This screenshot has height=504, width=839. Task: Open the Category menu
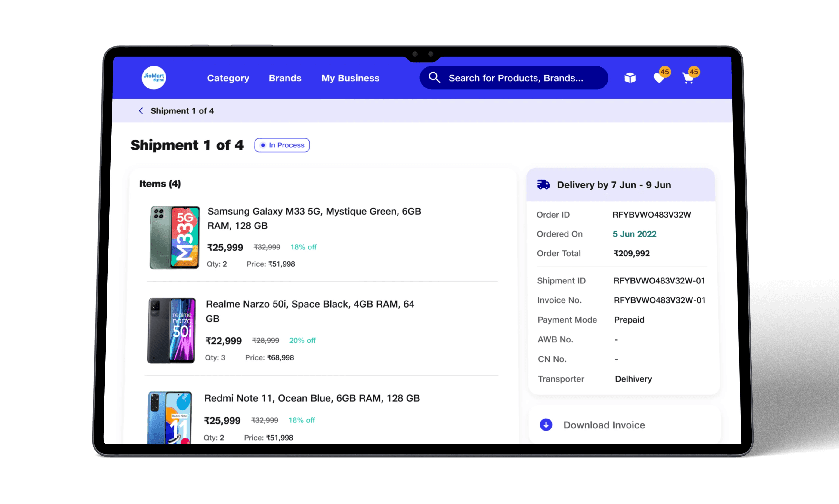[228, 78]
